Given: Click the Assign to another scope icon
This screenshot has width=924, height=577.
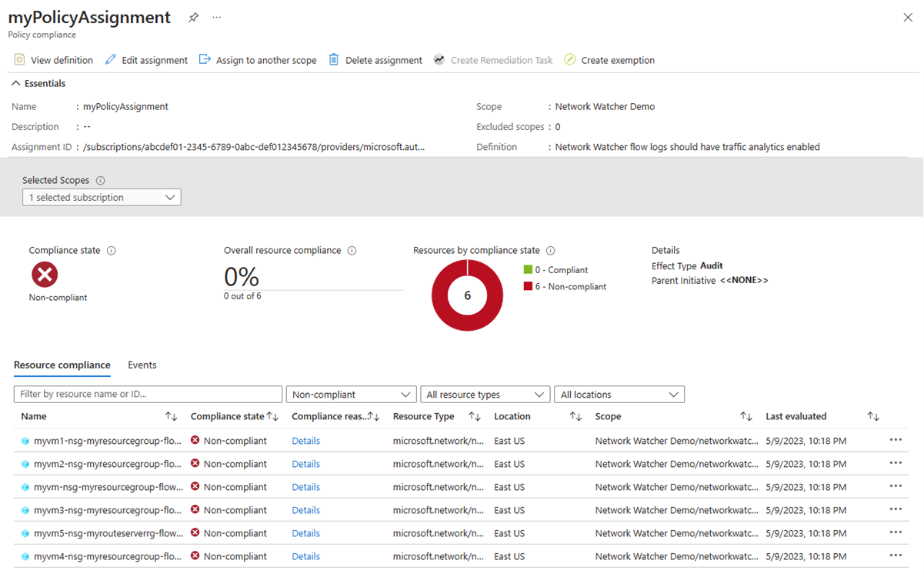Looking at the screenshot, I should [205, 60].
